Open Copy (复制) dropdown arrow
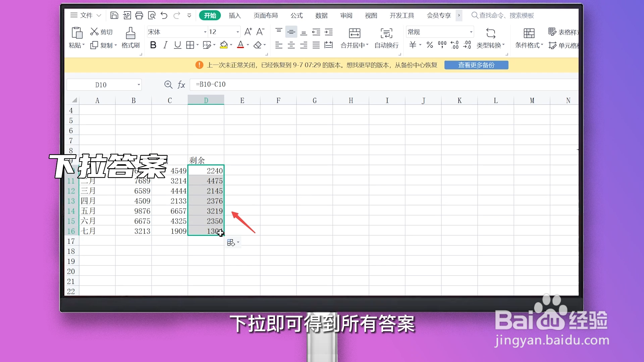The image size is (644, 362). 116,45
